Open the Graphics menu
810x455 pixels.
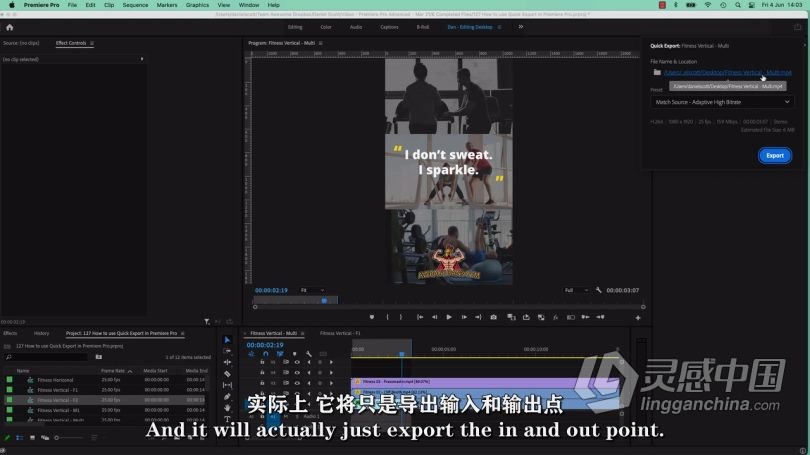[197, 5]
